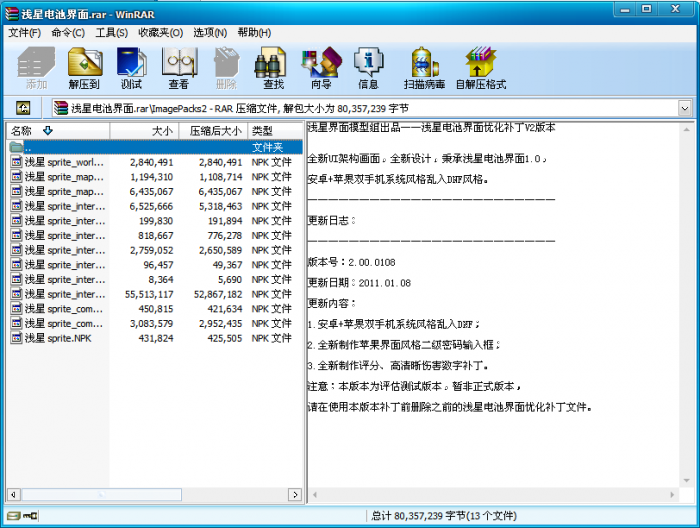
Task: Run the 测试 (Test) archive tool
Action: click(131, 68)
